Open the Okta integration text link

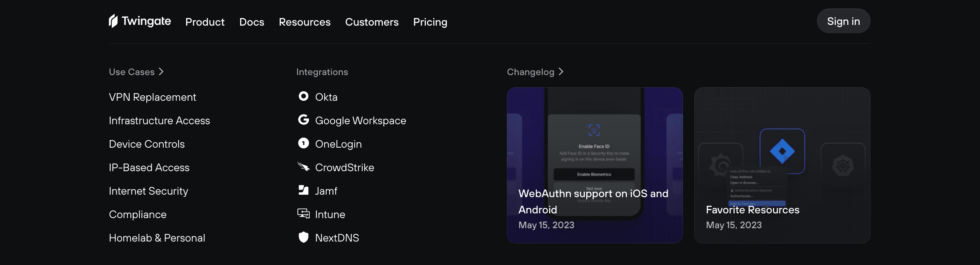tap(326, 97)
